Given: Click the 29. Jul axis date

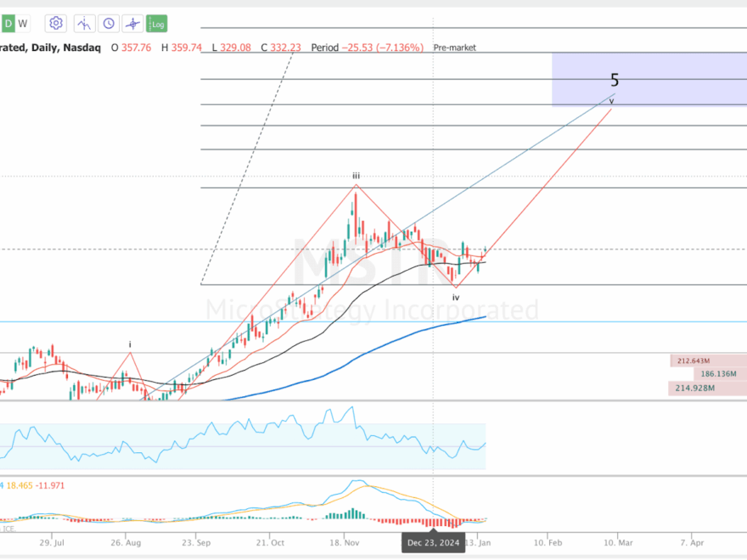Looking at the screenshot, I should tap(52, 543).
